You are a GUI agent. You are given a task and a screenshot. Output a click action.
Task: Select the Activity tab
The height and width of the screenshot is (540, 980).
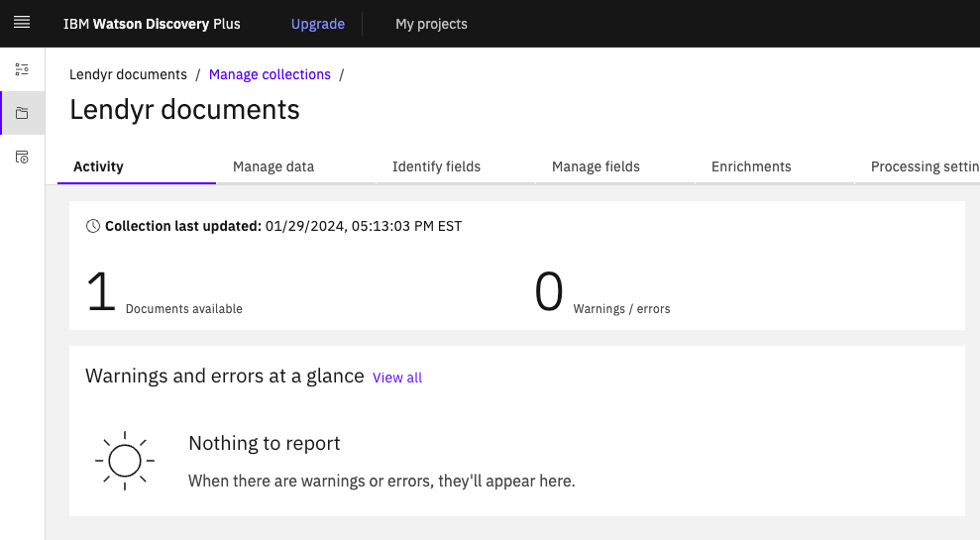pos(137,166)
